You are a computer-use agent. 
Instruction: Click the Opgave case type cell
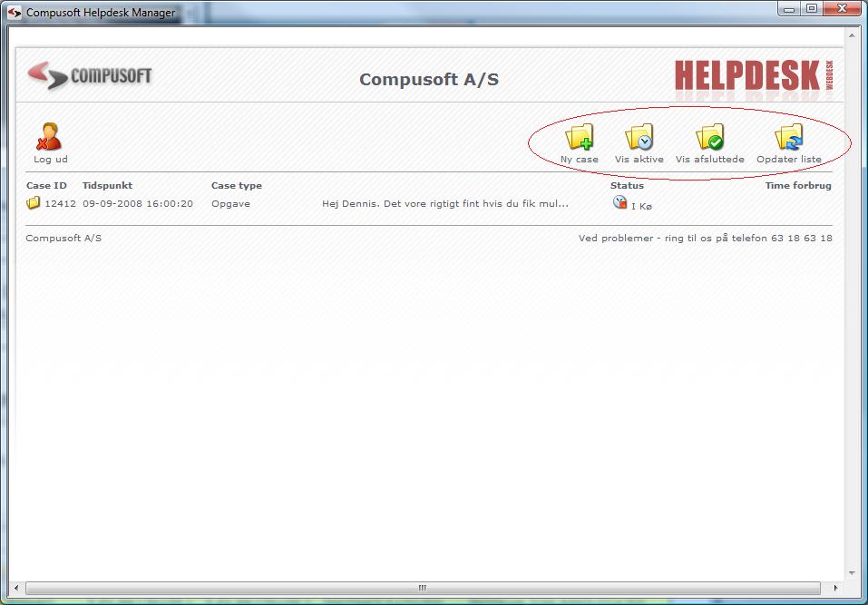coord(230,204)
